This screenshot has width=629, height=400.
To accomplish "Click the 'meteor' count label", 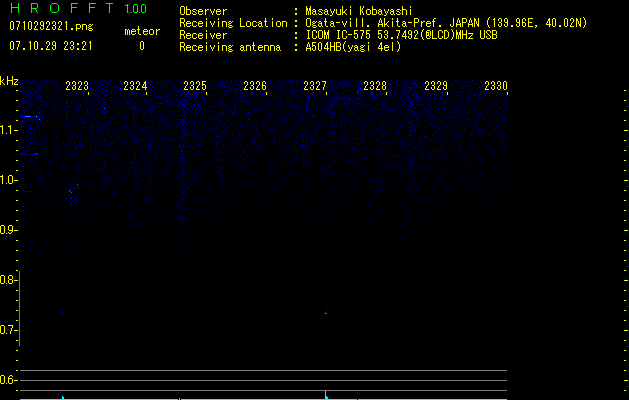I will [x=142, y=31].
